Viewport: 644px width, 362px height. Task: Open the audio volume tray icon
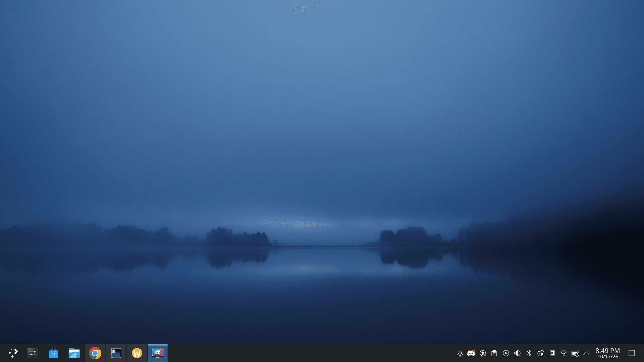tap(517, 353)
